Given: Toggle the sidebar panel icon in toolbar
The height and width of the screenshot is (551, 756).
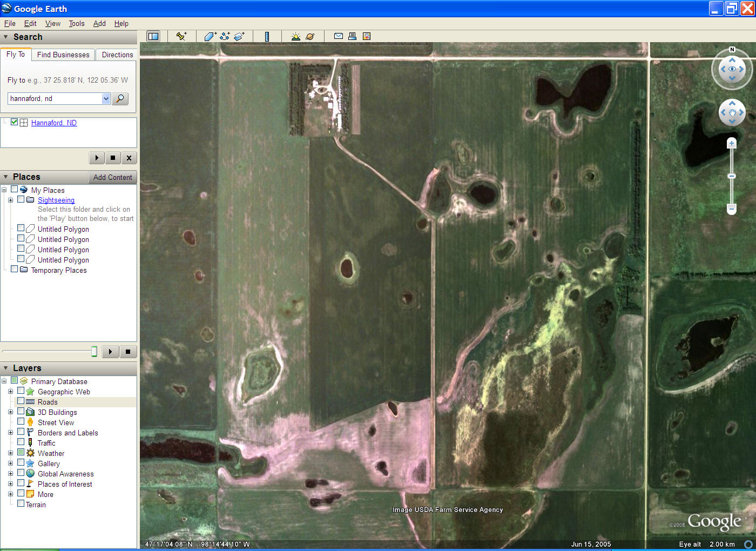Looking at the screenshot, I should click(153, 36).
